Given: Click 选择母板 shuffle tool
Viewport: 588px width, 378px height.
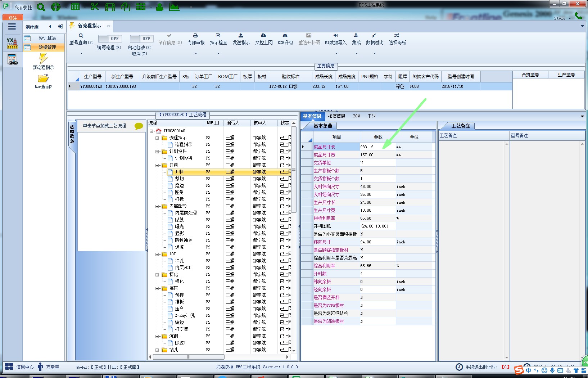Looking at the screenshot, I should (x=397, y=39).
